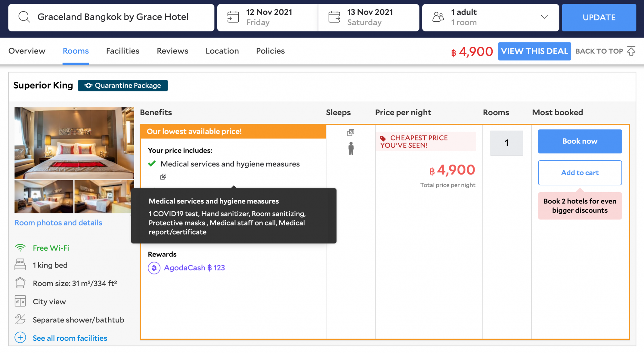The height and width of the screenshot is (353, 644).
Task: Click VIEW THIS DEAL button
Action: pyautogui.click(x=535, y=51)
